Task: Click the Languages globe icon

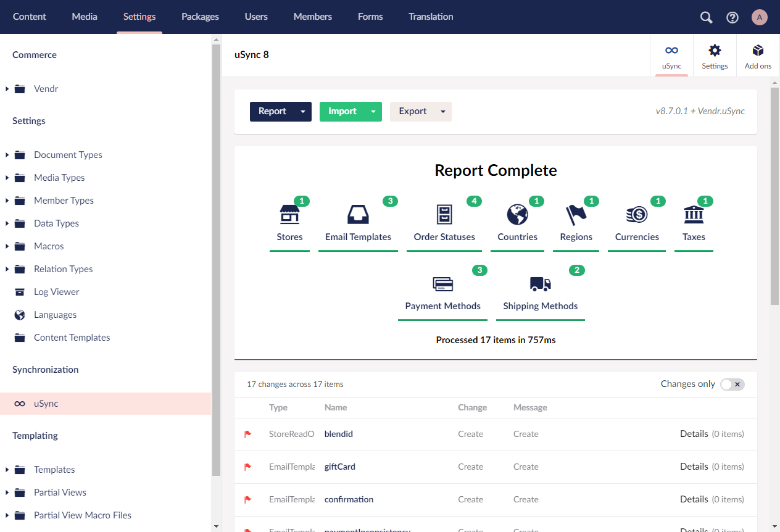Action: pos(20,315)
